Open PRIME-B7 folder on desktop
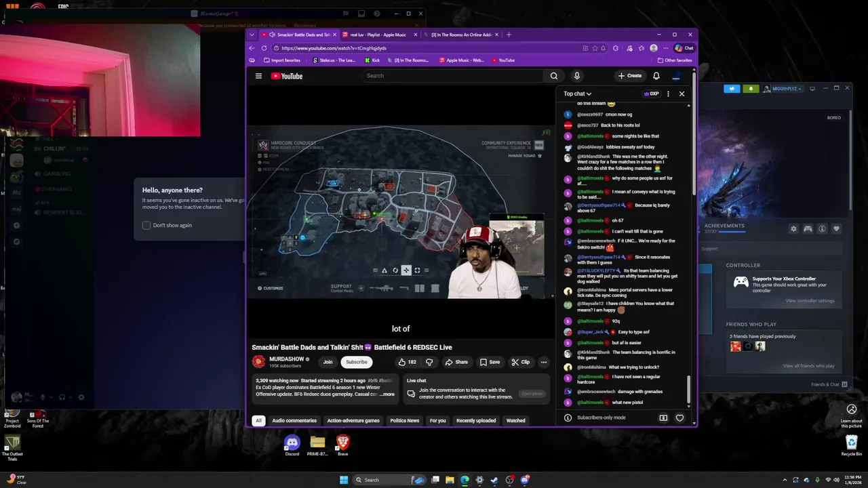Image resolution: width=868 pixels, height=488 pixels. pos(317,445)
